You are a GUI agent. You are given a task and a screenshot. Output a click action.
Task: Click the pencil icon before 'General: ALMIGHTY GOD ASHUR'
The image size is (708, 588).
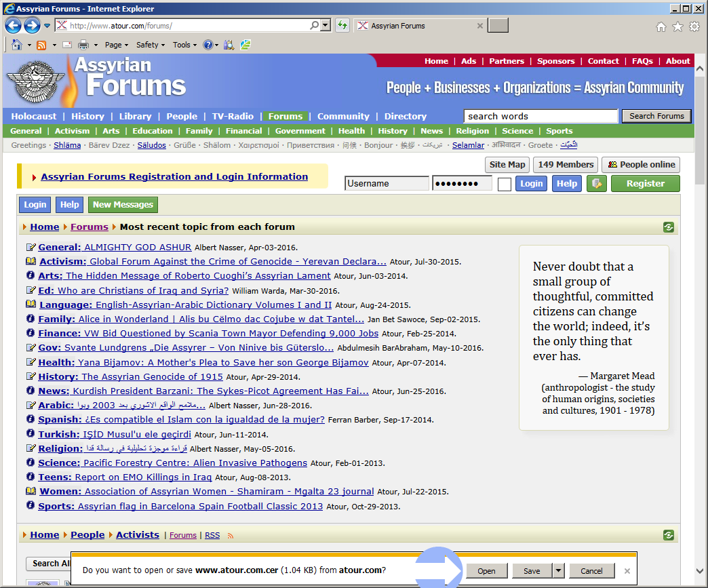[x=31, y=247]
